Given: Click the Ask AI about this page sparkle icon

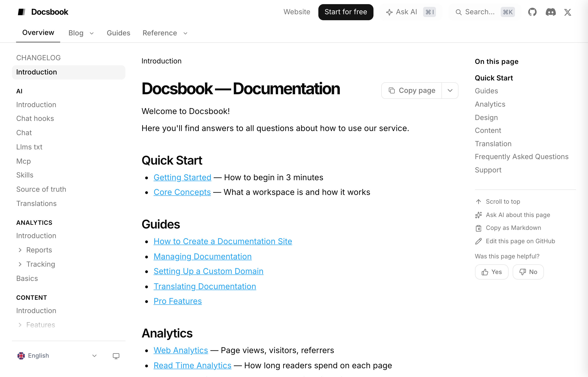Looking at the screenshot, I should pos(478,215).
